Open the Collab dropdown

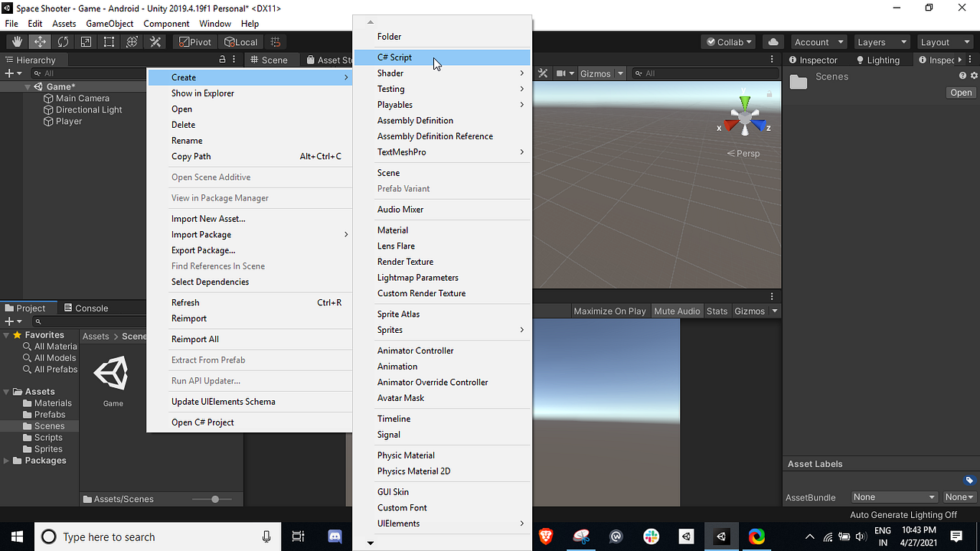coord(729,42)
